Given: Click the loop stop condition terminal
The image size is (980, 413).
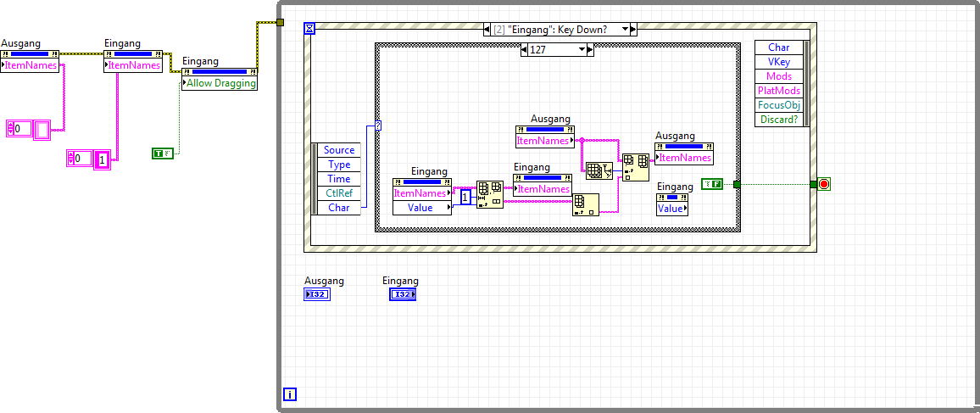Looking at the screenshot, I should pos(822,184).
